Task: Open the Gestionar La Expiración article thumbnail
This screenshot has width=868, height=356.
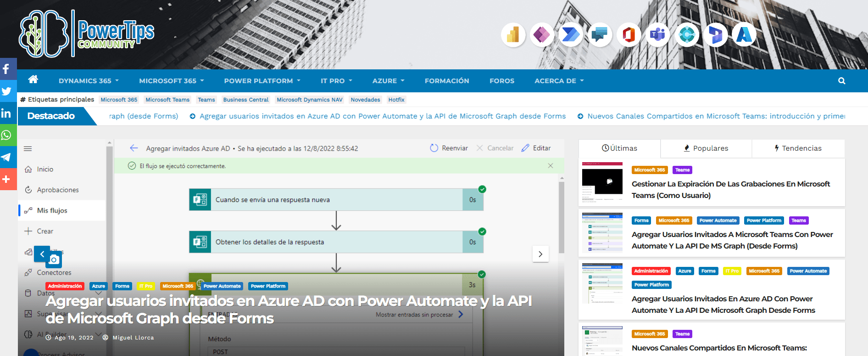Action: (602, 182)
